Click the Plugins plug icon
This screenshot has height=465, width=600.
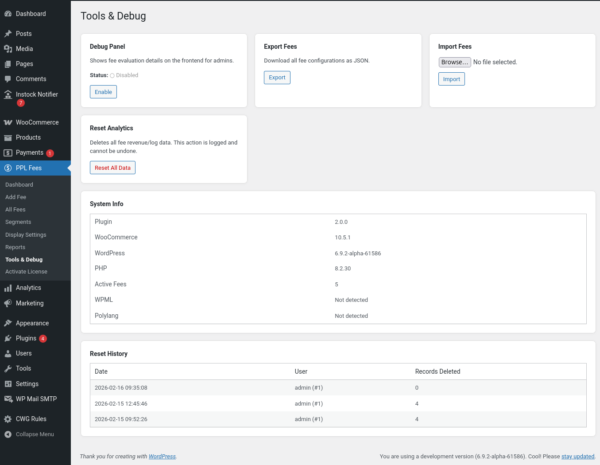[x=8, y=338]
